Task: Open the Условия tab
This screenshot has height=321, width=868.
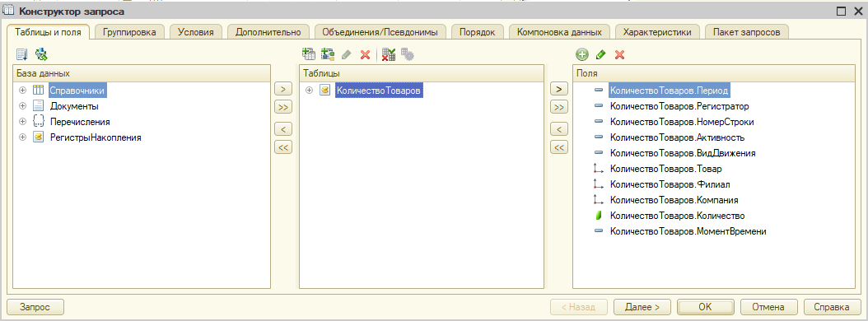Action: pyautogui.click(x=196, y=32)
